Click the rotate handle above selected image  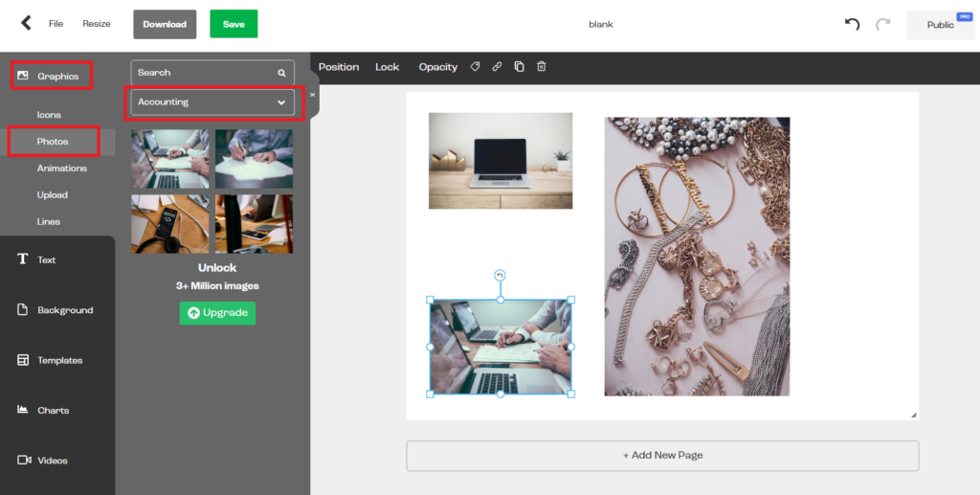click(500, 275)
